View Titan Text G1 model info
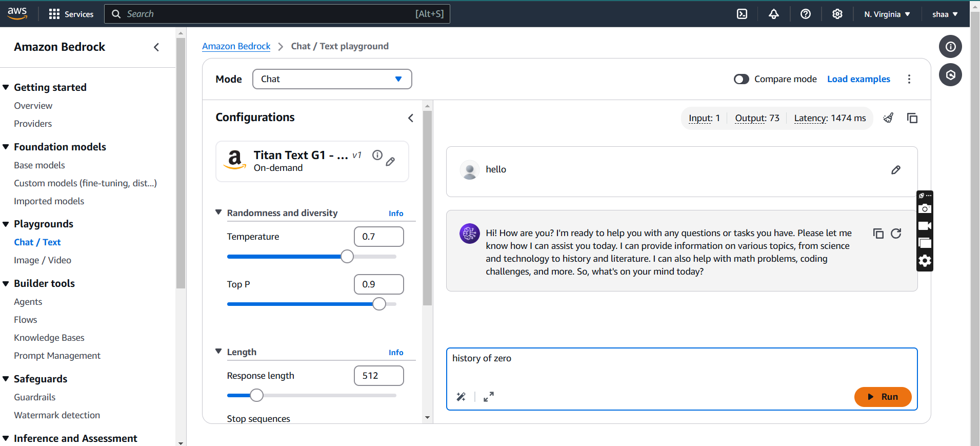Image resolution: width=980 pixels, height=446 pixels. point(377,155)
